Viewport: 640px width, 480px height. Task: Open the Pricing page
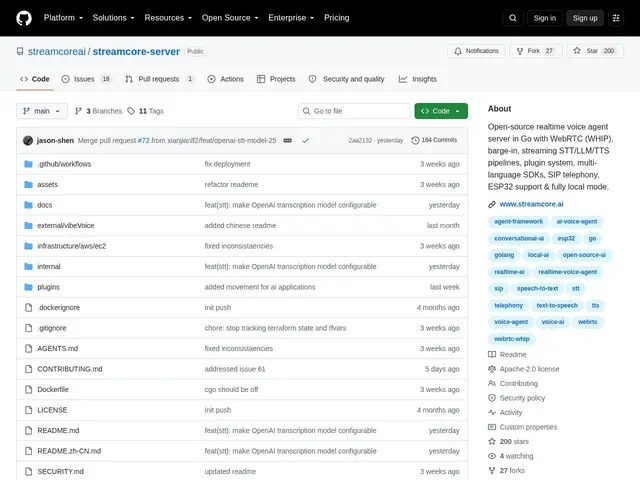[337, 18]
